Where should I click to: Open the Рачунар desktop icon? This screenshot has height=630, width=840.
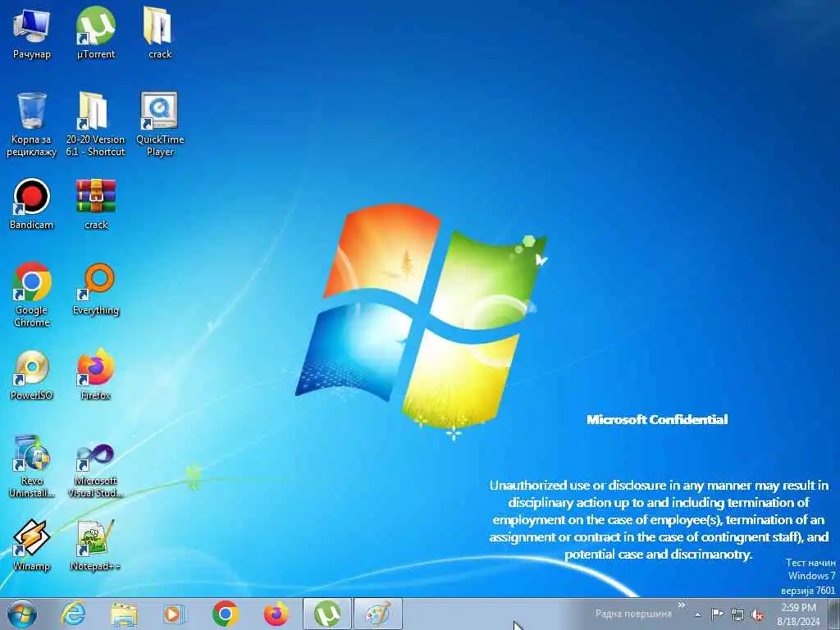point(32,33)
